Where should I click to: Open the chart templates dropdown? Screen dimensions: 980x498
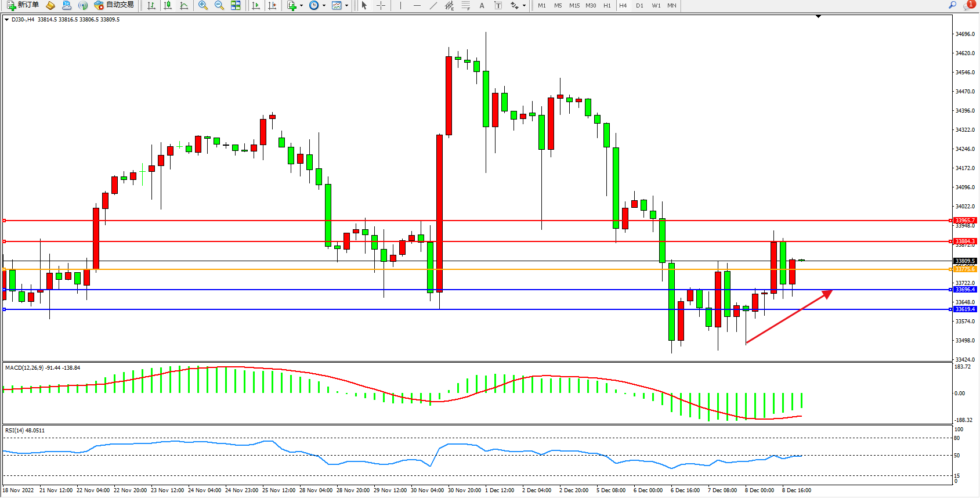coord(346,5)
